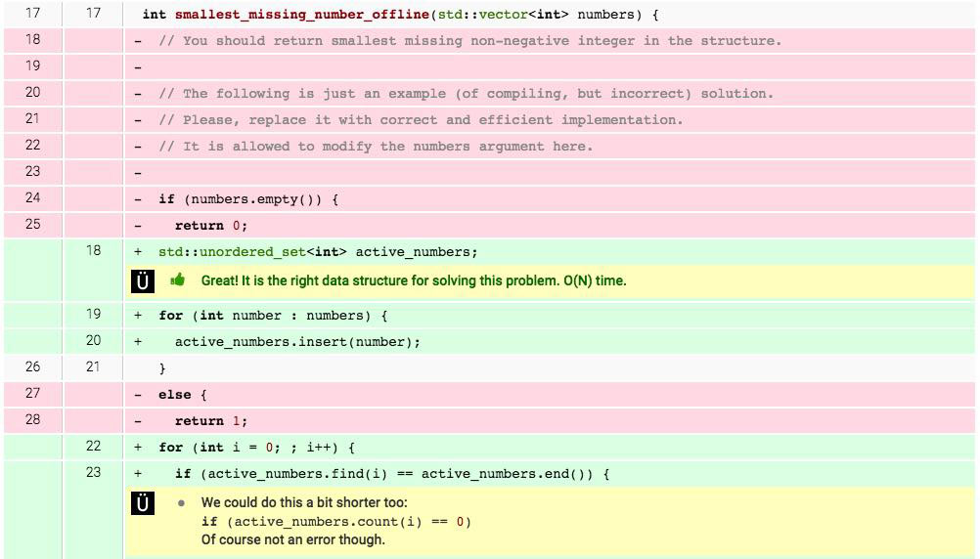
Task: Select the deleted "return 0;" line
Action: point(210,226)
